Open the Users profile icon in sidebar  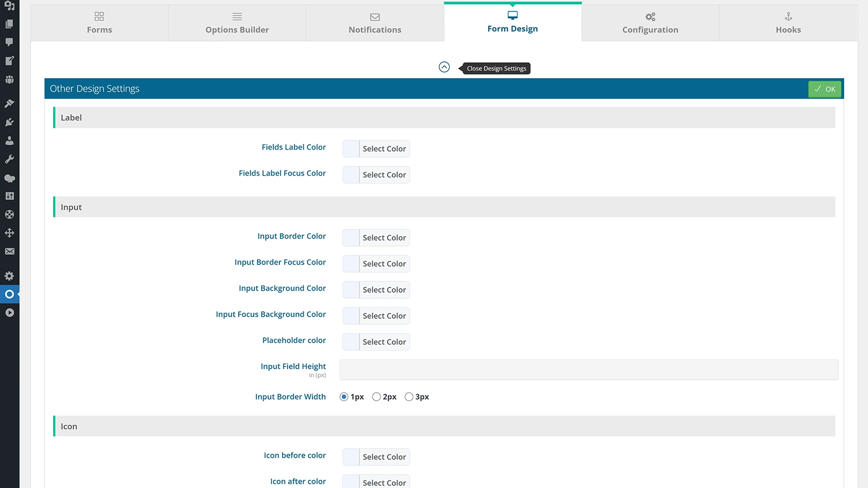point(9,140)
